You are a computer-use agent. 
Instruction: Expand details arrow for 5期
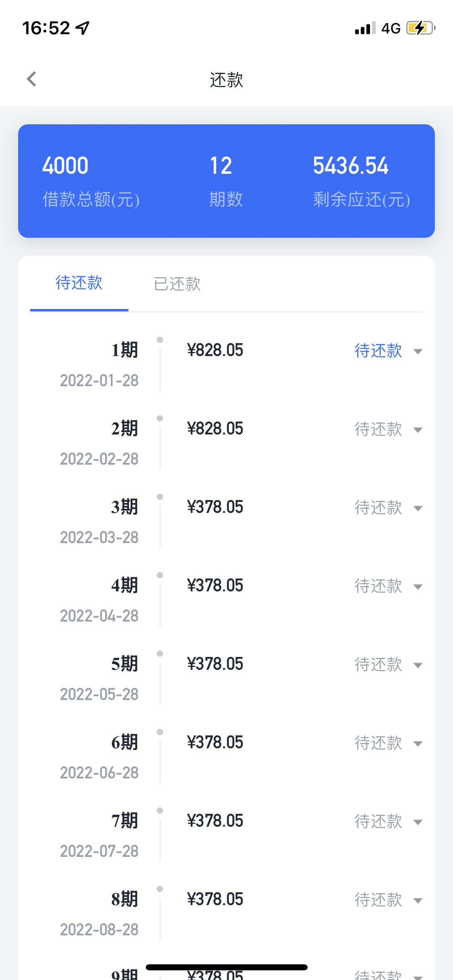418,665
